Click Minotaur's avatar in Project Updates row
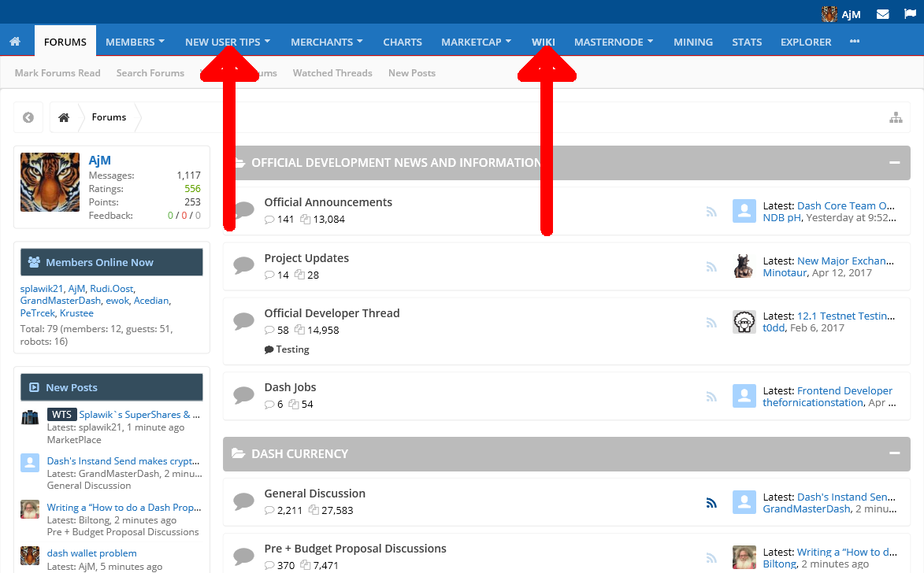This screenshot has height=573, width=924. [x=744, y=266]
